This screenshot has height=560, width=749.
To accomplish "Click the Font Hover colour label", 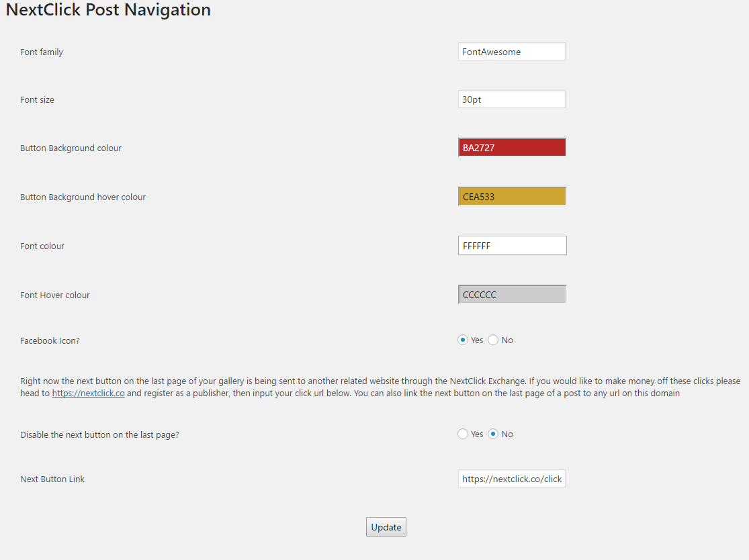I will pos(55,295).
